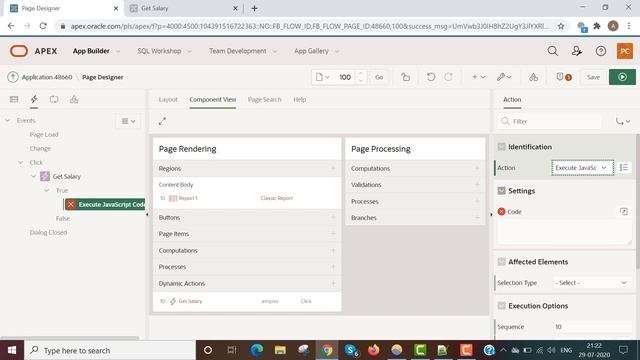Image resolution: width=640 pixels, height=360 pixels.
Task: Click the Go button
Action: pyautogui.click(x=379, y=77)
